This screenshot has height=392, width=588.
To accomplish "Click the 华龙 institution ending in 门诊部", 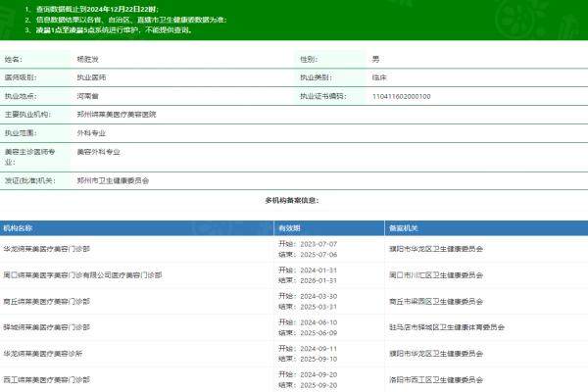I will click(46, 249).
